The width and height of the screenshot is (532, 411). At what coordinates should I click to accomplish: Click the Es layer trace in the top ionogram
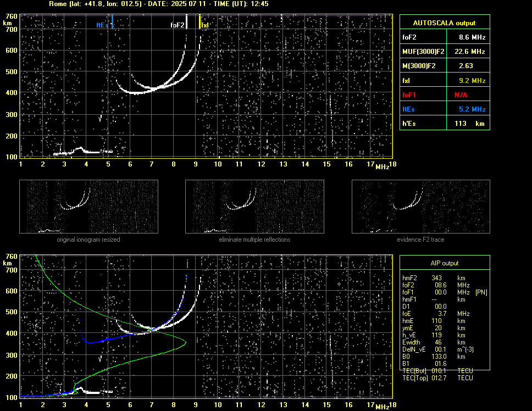[83, 151]
